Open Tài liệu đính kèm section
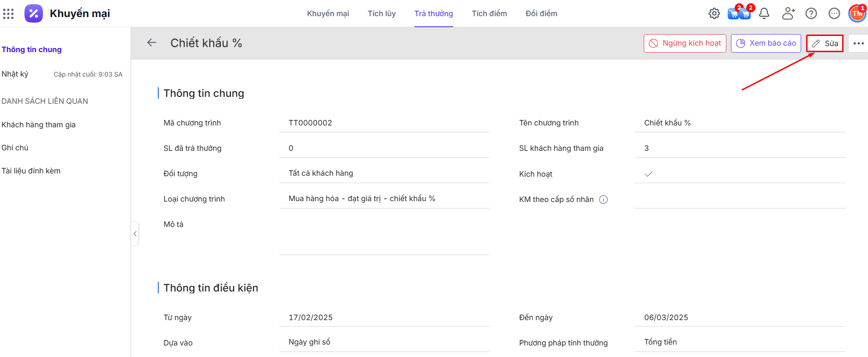This screenshot has width=868, height=357. (x=31, y=171)
